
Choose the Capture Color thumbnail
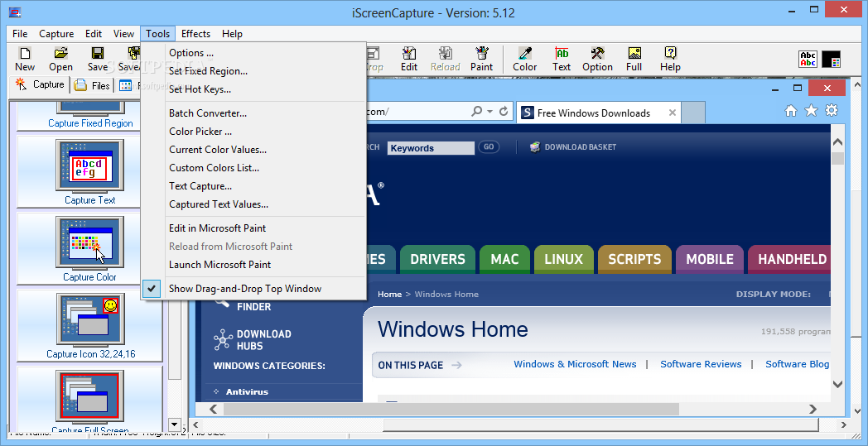click(x=89, y=249)
